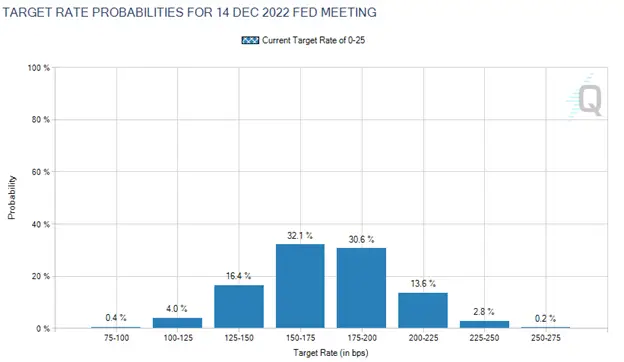Screen dimensions: 624x362
Task: Click the 'Probability' y-axis title
Action: coord(12,198)
